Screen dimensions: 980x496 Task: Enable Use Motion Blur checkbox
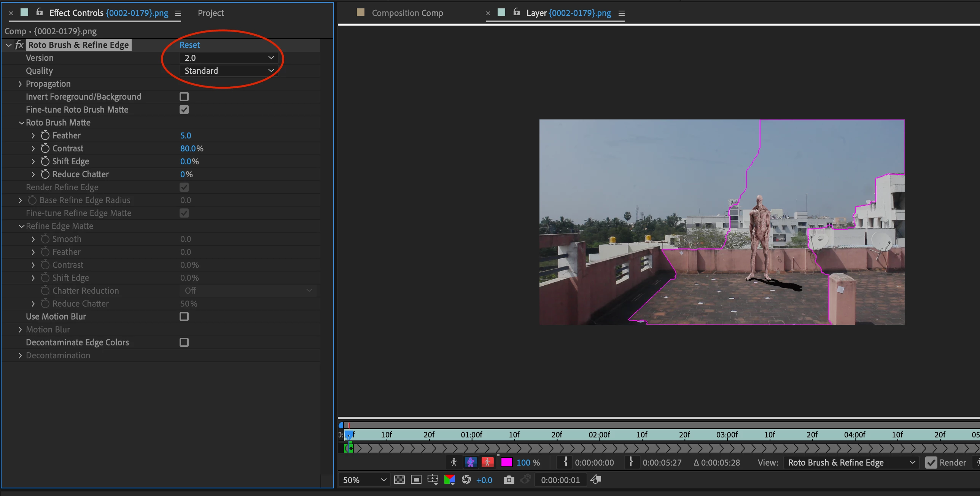(x=184, y=316)
